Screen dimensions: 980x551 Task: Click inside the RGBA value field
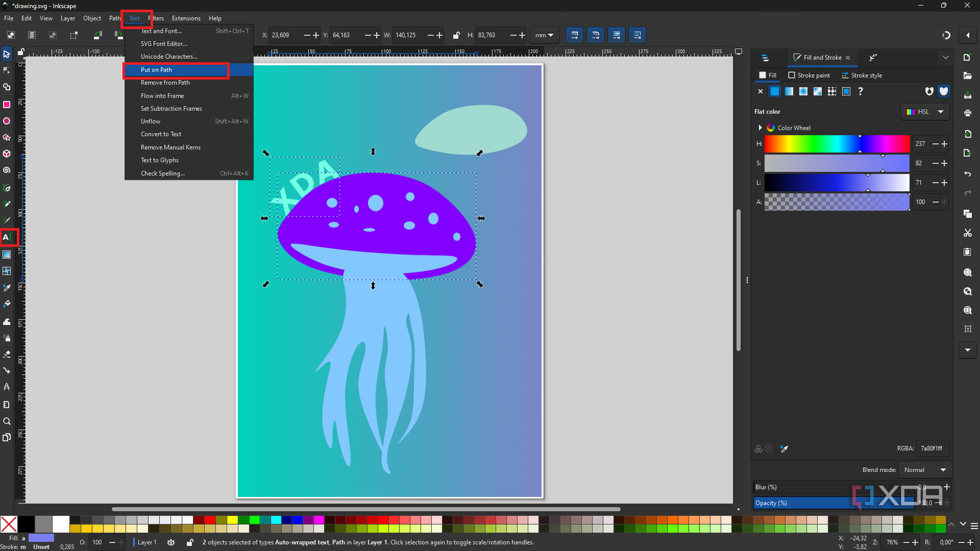tap(930, 448)
